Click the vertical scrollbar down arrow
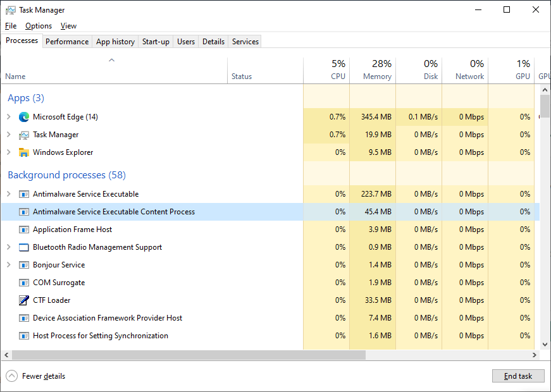Image resolution: width=551 pixels, height=392 pixels. pos(545,345)
